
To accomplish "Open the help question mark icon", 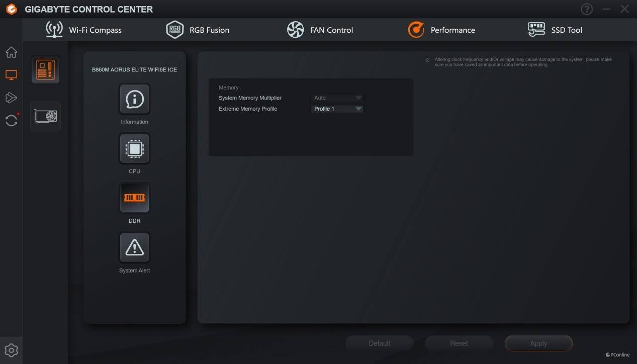I will (x=587, y=9).
